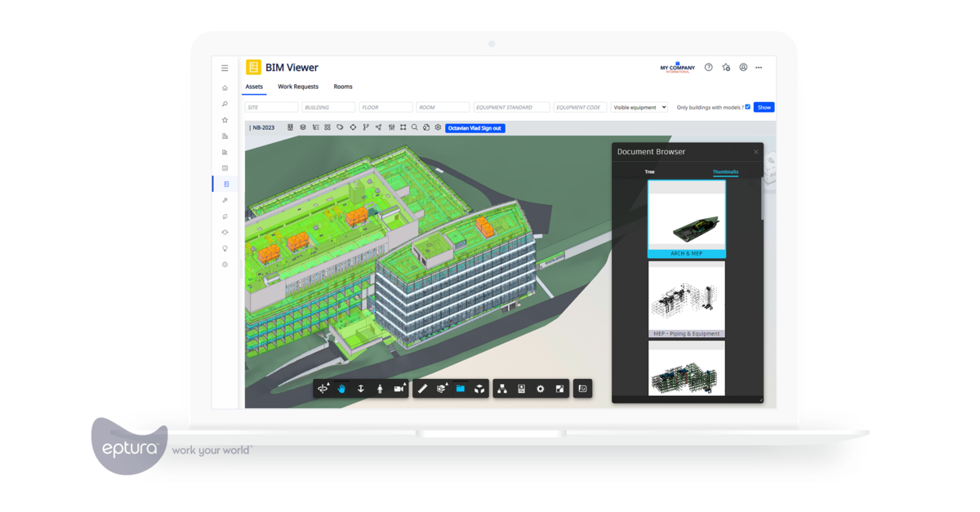Click the EQUIPMENT STANDARD filter field
Screen dimensions: 980x512
(511, 107)
